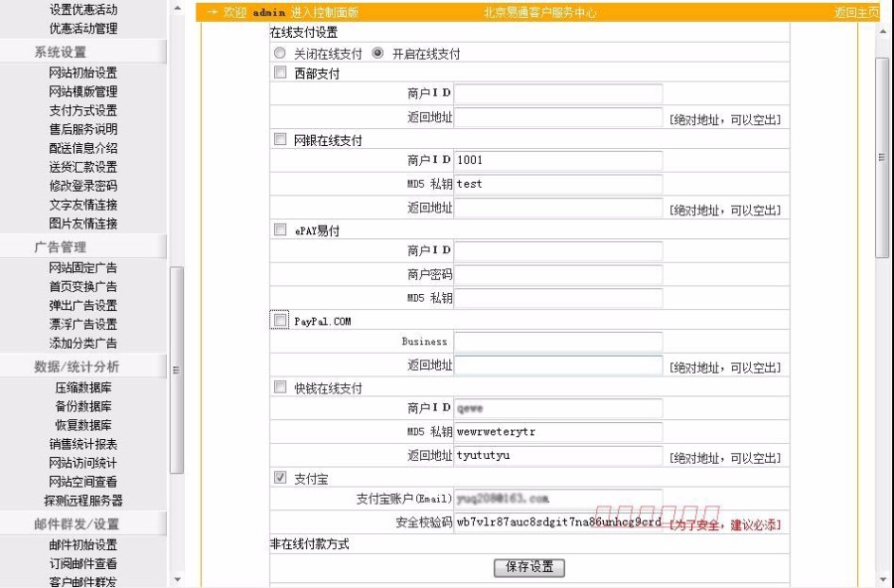The image size is (894, 588).
Task: Open 文字友情连接 menu item
Action: 83,205
